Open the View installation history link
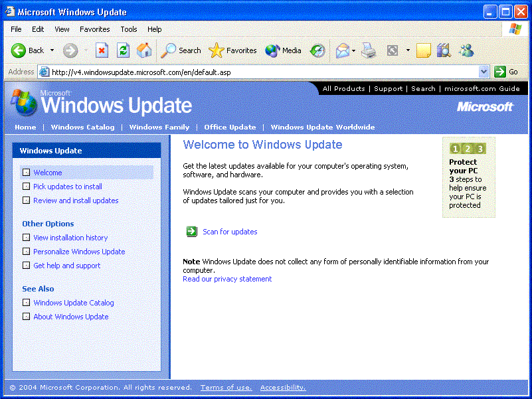Image resolution: width=532 pixels, height=399 pixels. pyautogui.click(x=70, y=238)
